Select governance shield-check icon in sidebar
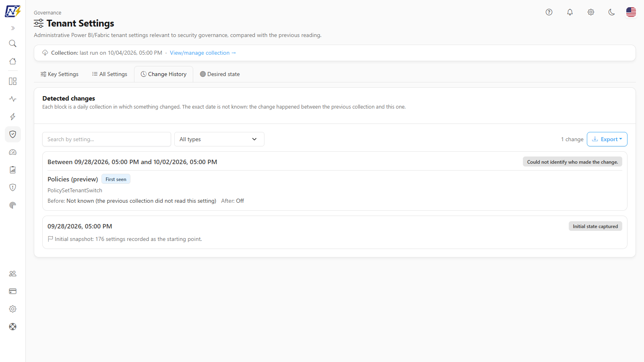 point(13,134)
